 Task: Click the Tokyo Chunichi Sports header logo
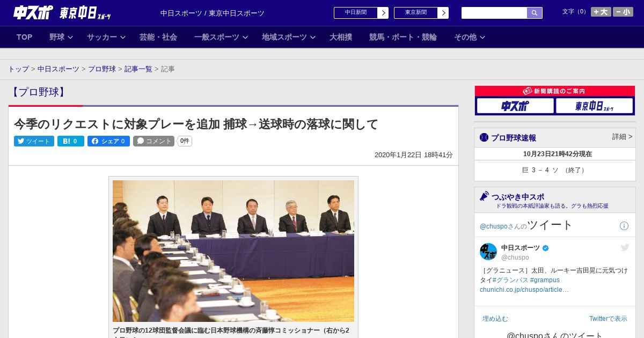tap(85, 13)
